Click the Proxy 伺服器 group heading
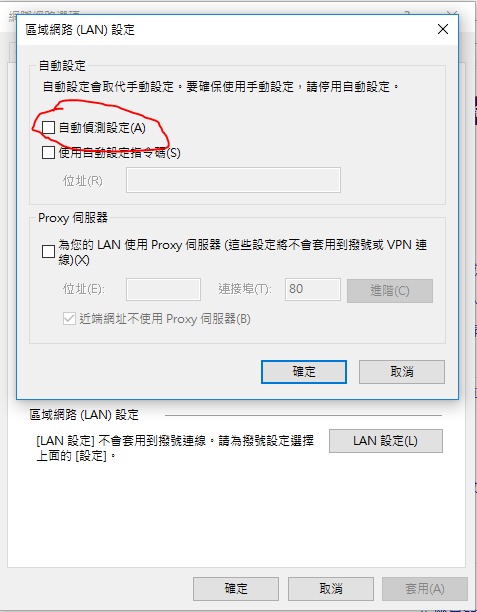Screen dimensions: 477x612 [73, 218]
